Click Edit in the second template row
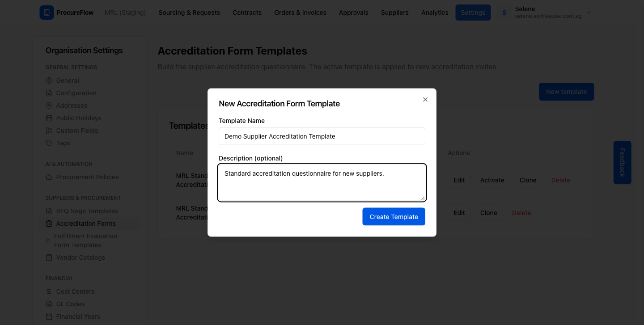Screen dimensions: 644x325 tap(459, 213)
